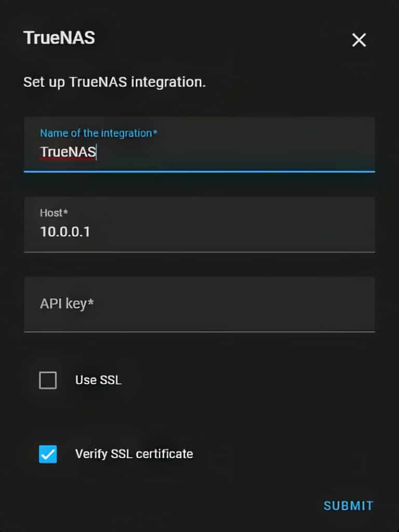Viewport: 399px width, 532px height.
Task: Click into the Host input field
Action: [199, 224]
